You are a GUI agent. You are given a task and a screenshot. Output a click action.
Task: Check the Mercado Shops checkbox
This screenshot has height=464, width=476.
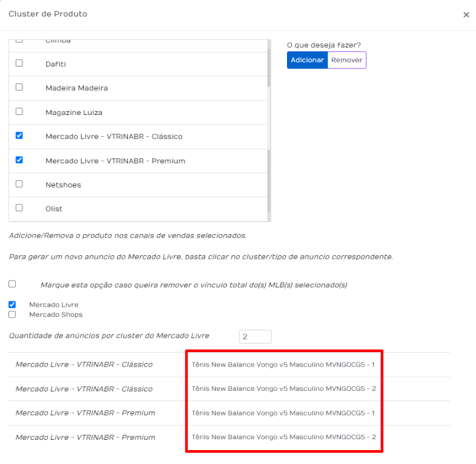(12, 315)
